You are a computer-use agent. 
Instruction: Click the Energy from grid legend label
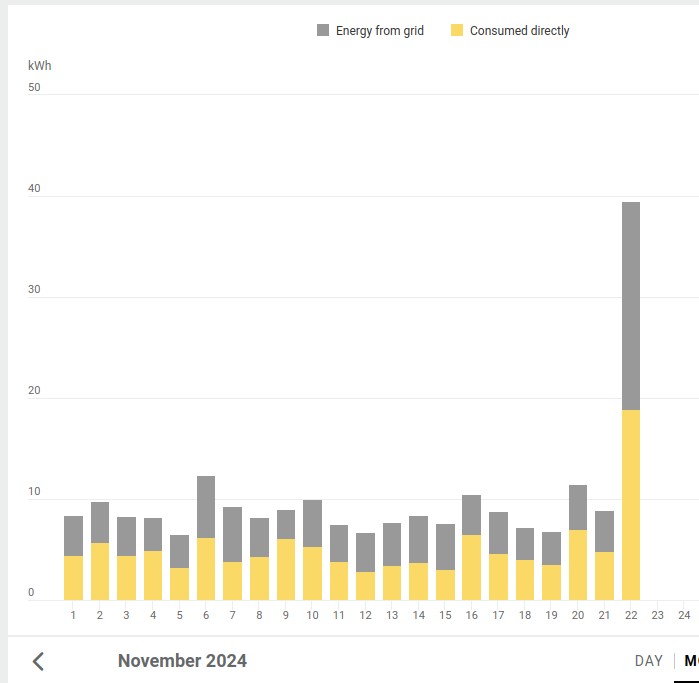click(379, 31)
